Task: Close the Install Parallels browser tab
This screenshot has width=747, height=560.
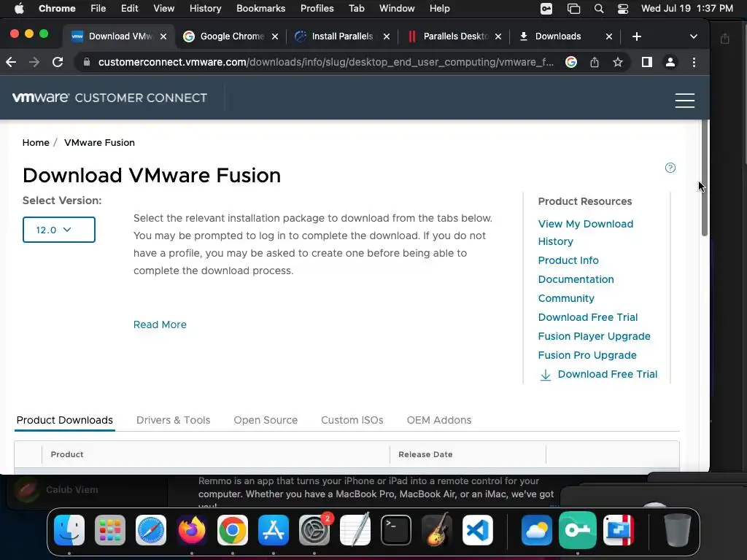Action: pos(387,36)
